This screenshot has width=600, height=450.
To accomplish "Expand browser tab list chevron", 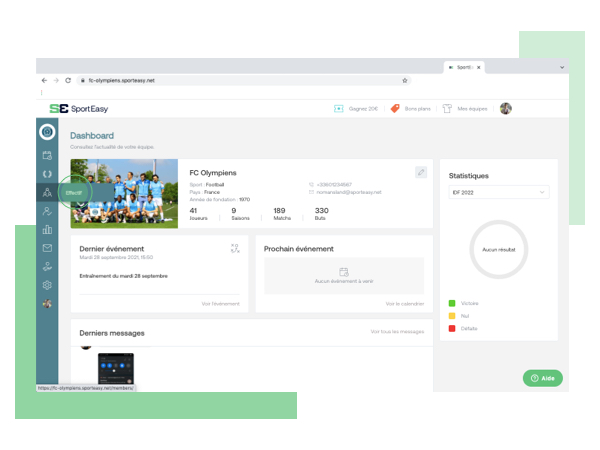I will click(562, 67).
